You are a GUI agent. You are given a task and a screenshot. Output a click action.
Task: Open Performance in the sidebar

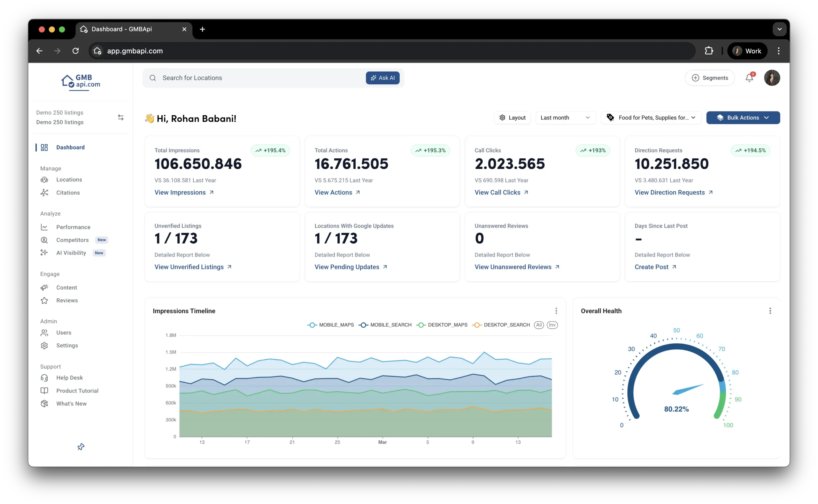pyautogui.click(x=73, y=227)
